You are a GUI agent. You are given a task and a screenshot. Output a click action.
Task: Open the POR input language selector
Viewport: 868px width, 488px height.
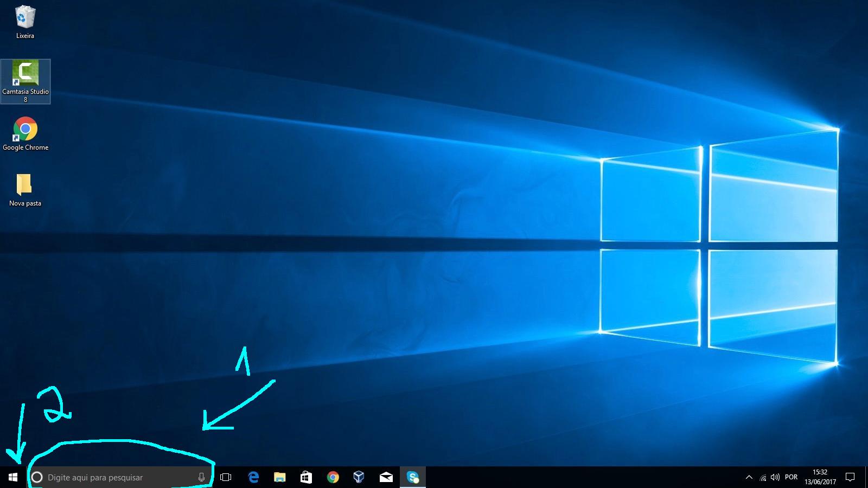(x=791, y=477)
